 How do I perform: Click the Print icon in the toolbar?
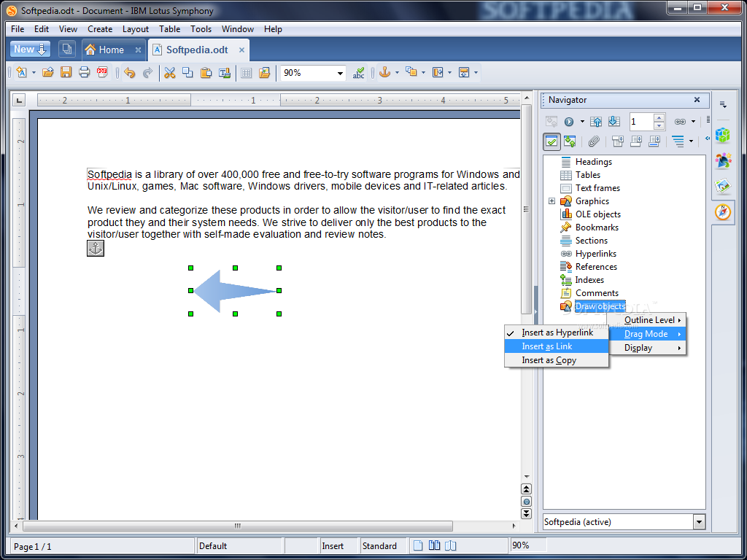(85, 72)
